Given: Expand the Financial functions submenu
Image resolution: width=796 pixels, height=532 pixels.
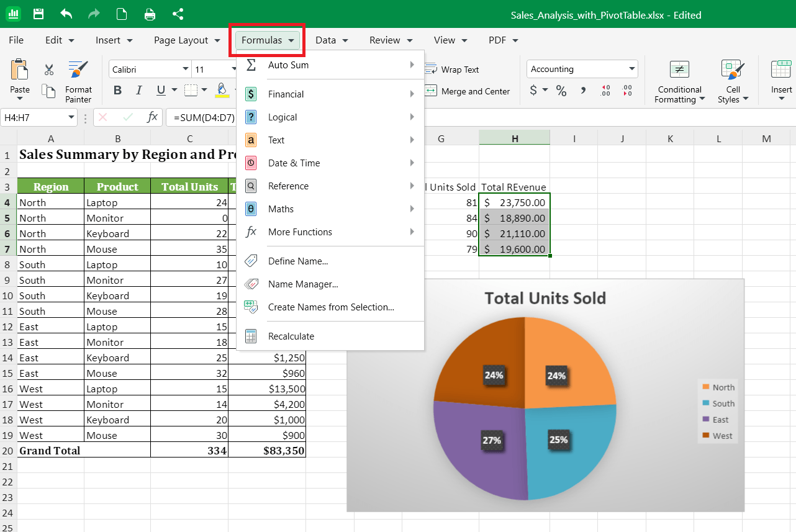Looking at the screenshot, I should [330, 94].
